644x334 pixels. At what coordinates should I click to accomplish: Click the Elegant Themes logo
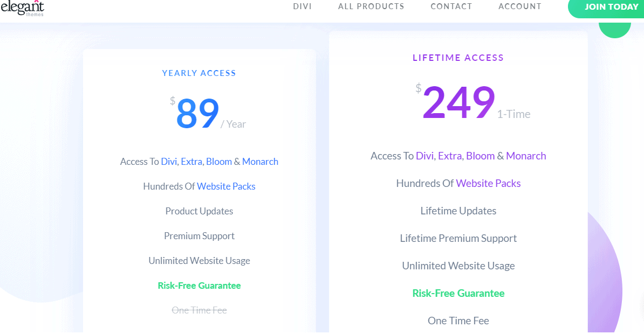tap(23, 8)
